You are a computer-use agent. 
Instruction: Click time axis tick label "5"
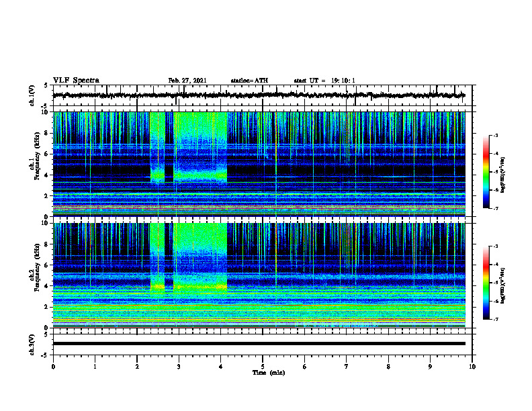point(263,367)
